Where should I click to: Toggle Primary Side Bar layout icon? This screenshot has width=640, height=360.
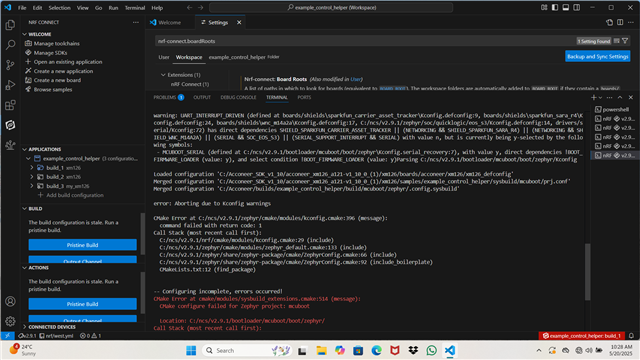tap(555, 8)
